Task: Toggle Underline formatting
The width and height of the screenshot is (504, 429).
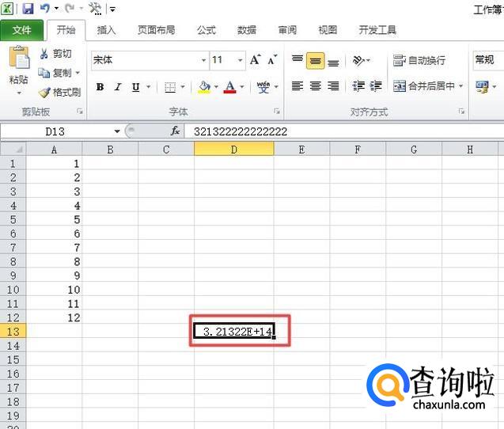Action: (135, 87)
